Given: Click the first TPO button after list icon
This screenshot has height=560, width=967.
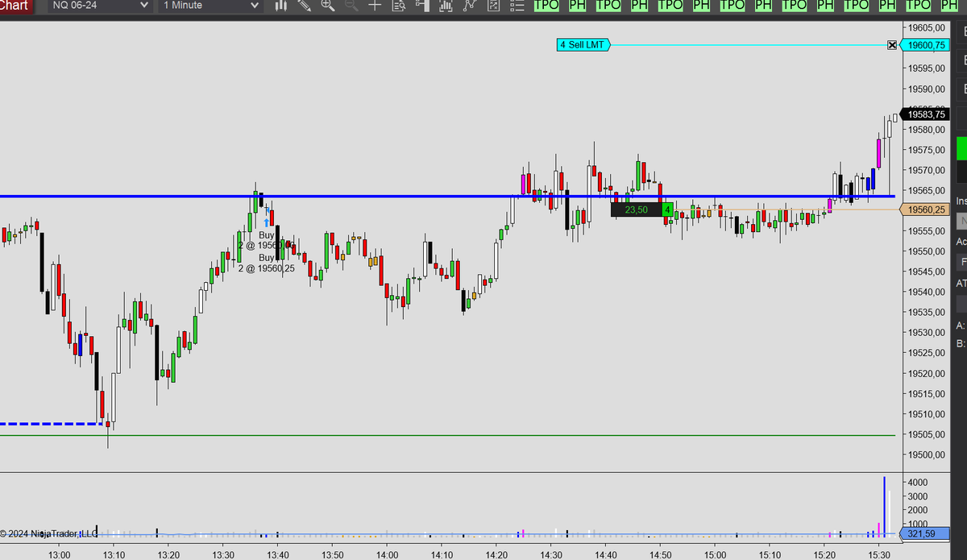Looking at the screenshot, I should tap(546, 6).
